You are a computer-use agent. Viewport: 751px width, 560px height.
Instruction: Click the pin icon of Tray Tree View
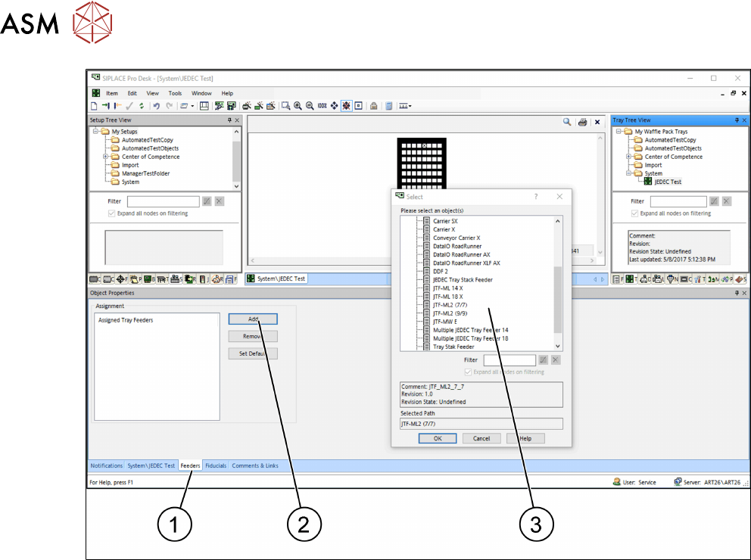pyautogui.click(x=737, y=120)
